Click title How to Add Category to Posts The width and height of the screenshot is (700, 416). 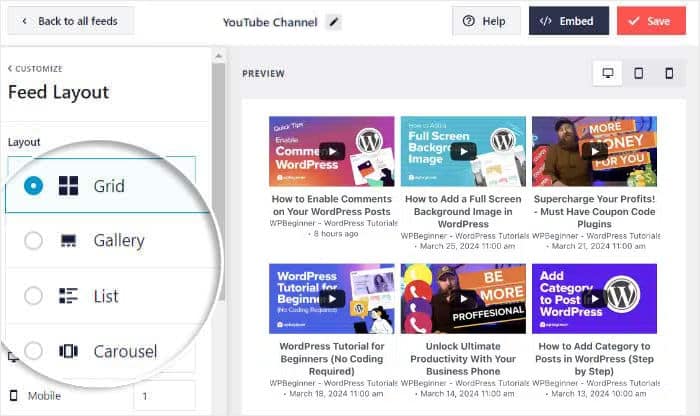[595, 359]
